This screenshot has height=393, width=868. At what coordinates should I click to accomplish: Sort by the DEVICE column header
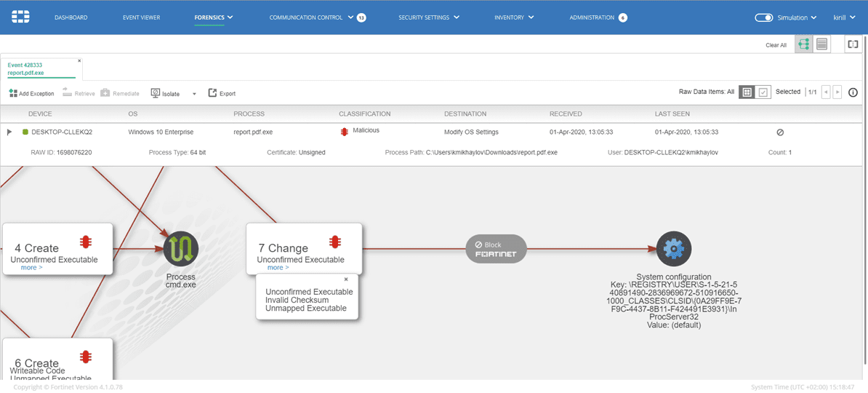40,114
